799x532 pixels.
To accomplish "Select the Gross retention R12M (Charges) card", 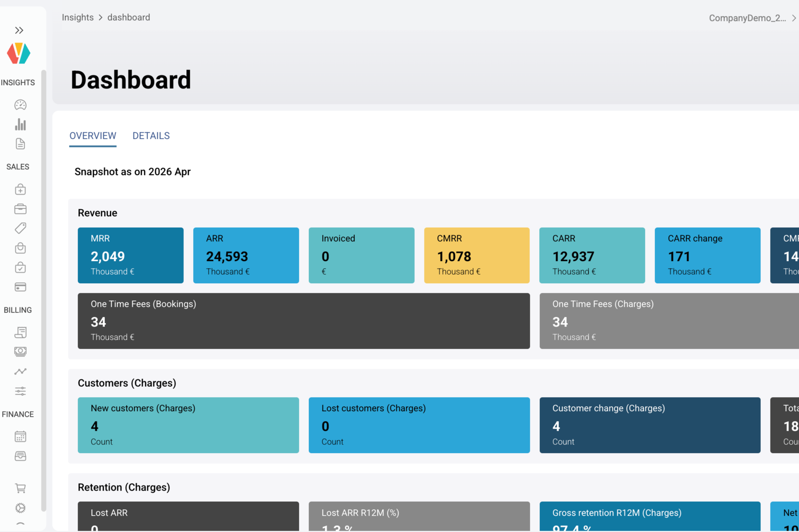I will coord(650,516).
